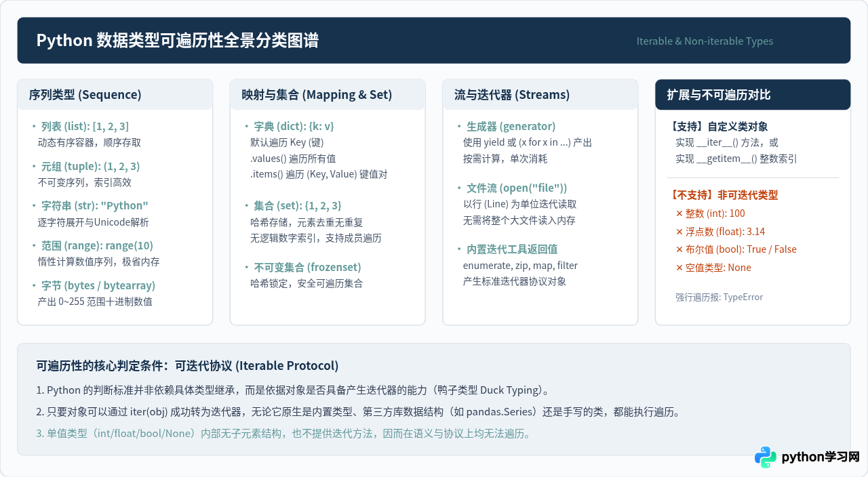This screenshot has height=477, width=868.
Task: Click '可遍历性的核心判定条件' footer heading
Action: pyautogui.click(x=187, y=366)
